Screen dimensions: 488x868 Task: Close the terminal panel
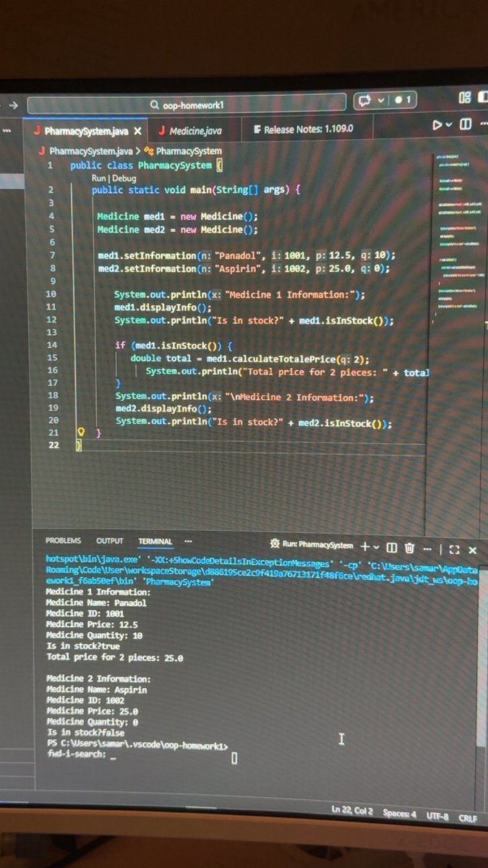(x=472, y=550)
